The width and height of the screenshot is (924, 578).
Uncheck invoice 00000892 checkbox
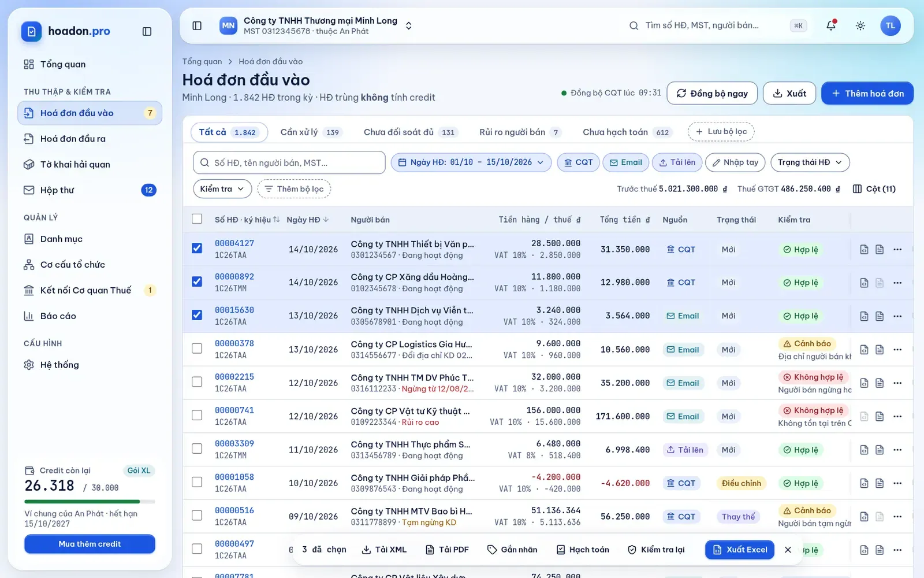197,281
